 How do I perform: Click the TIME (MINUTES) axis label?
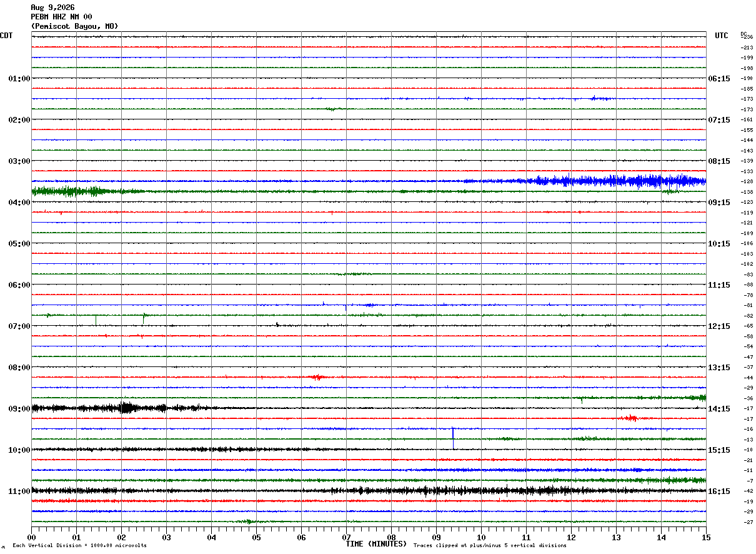coord(376,544)
